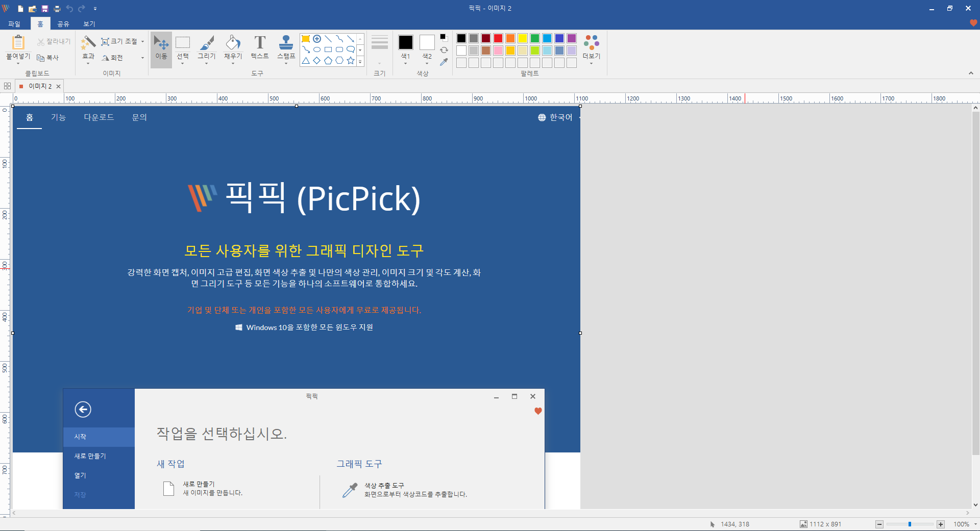Pick the straight line shape in shapes gallery
980x531 pixels.
click(x=328, y=39)
